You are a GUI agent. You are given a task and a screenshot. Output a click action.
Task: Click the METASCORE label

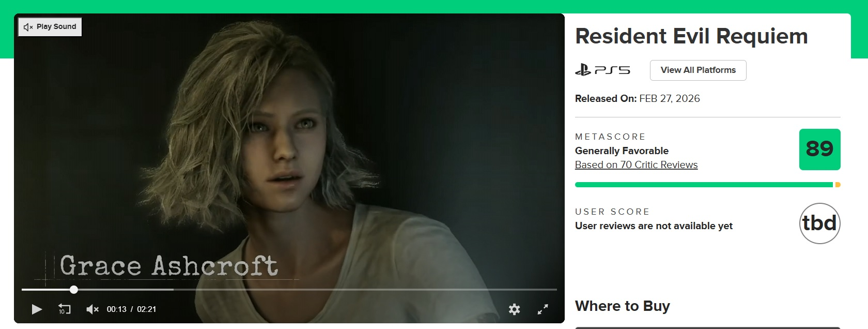610,137
